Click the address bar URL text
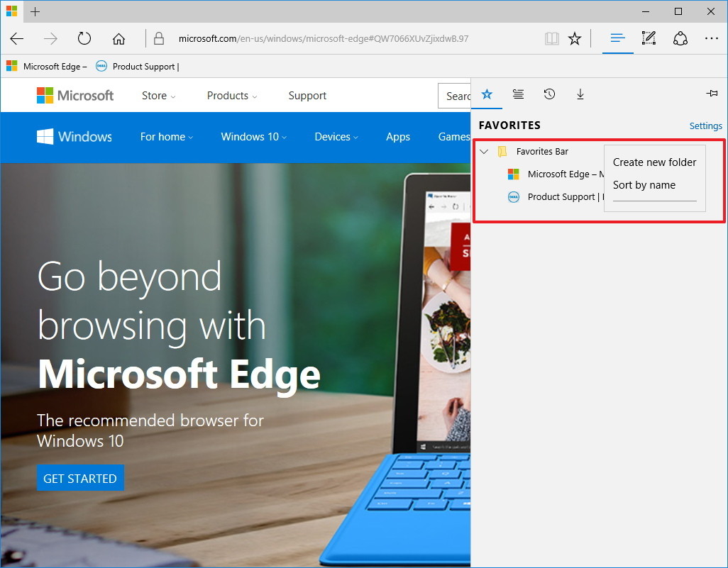 (324, 38)
